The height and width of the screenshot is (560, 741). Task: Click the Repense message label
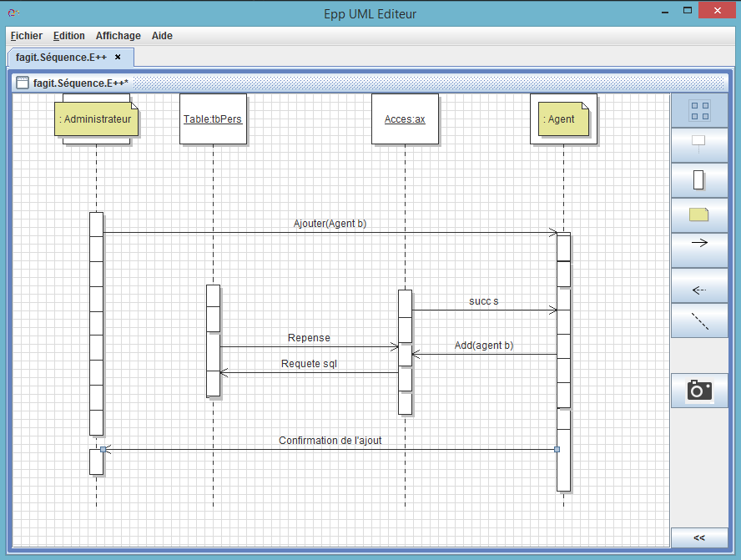click(309, 338)
